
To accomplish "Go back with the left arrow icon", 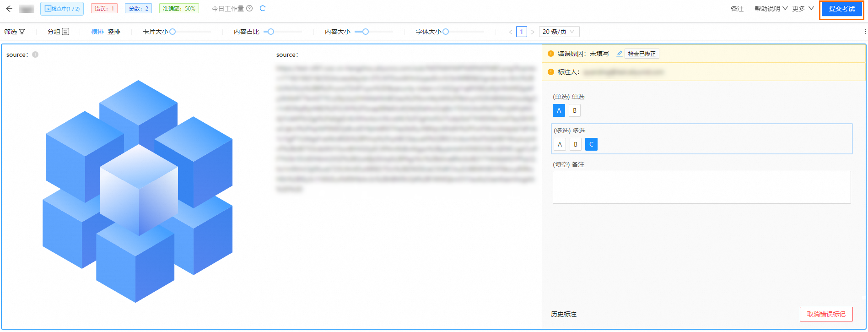I will click(x=9, y=9).
